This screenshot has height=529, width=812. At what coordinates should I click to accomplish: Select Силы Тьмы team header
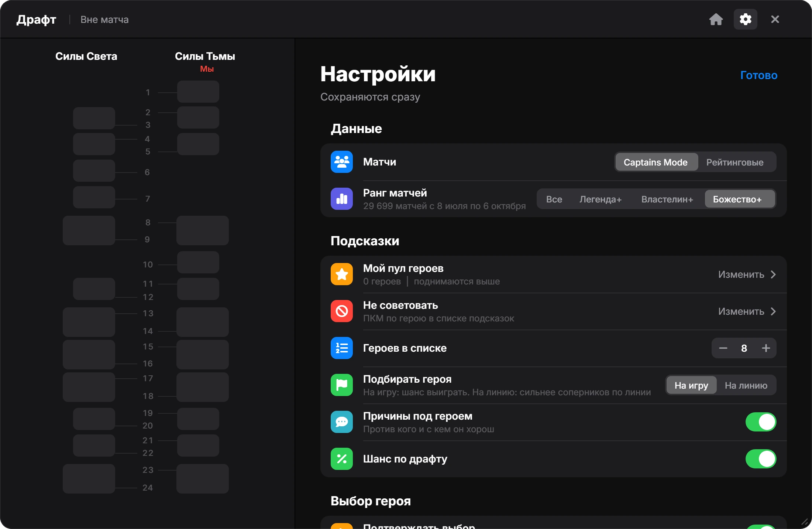205,56
